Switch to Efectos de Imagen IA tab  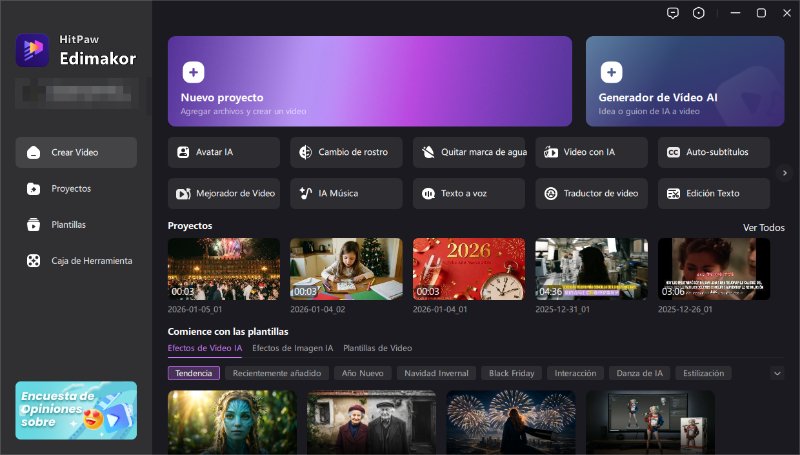click(x=292, y=348)
